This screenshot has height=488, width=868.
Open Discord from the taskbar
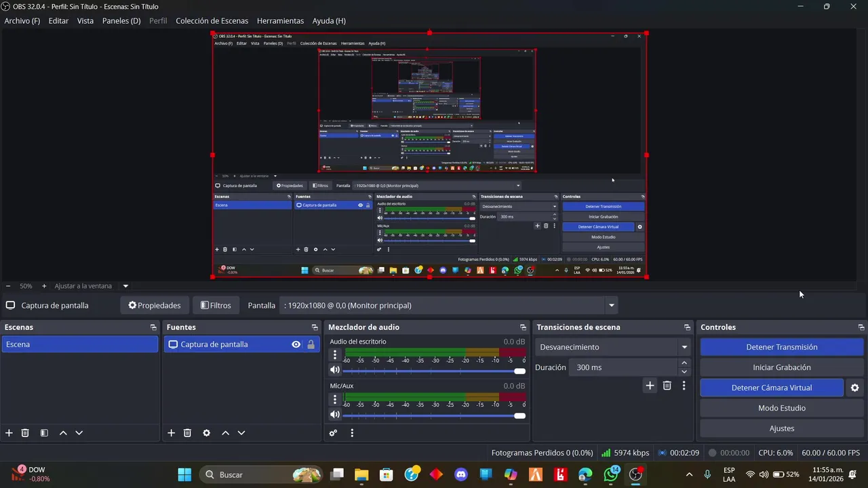(461, 474)
